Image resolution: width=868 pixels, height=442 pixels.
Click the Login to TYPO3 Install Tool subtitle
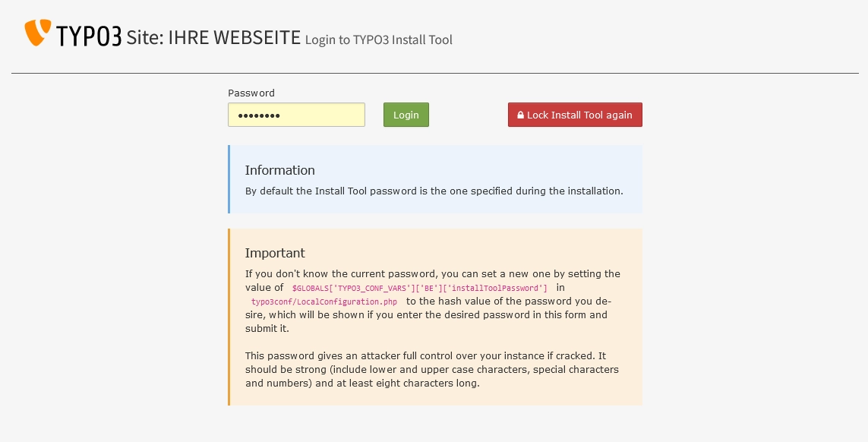[379, 40]
